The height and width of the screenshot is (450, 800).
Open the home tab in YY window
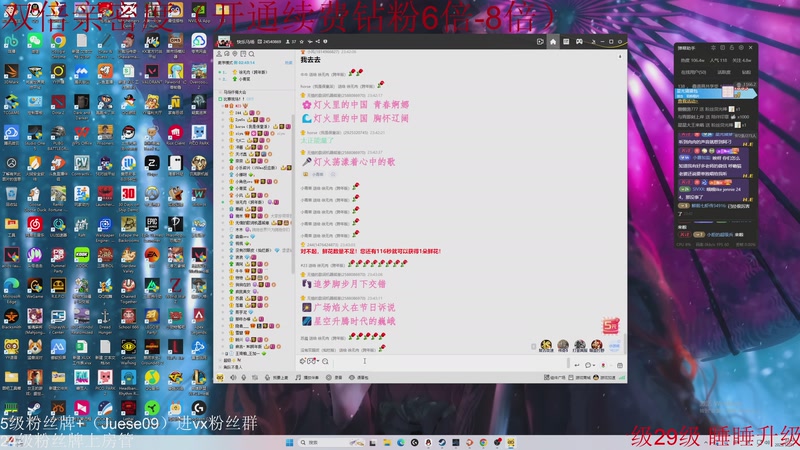tap(553, 42)
